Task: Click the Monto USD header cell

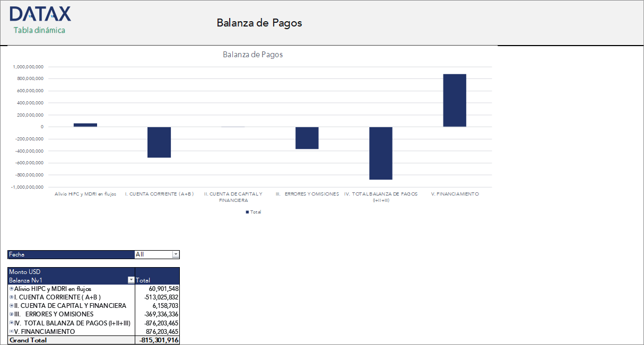Action: point(25,271)
